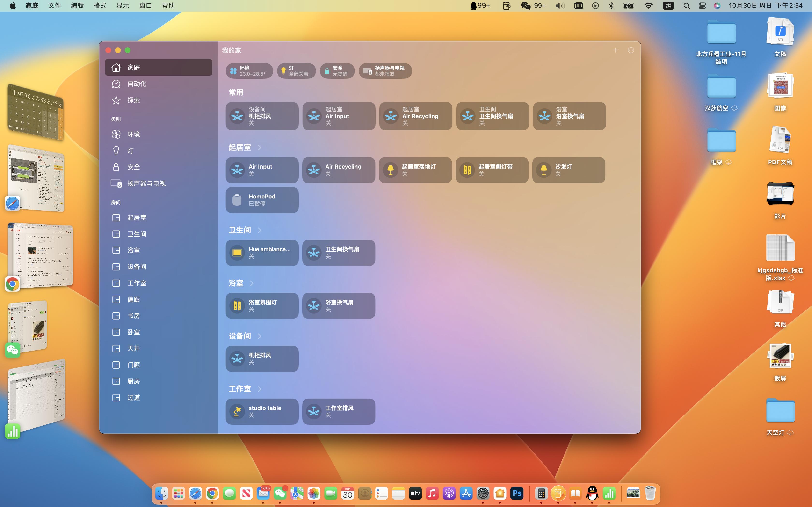Select the 灯 lightbulb category in sidebar
Screen dimensions: 812x507
(130, 151)
